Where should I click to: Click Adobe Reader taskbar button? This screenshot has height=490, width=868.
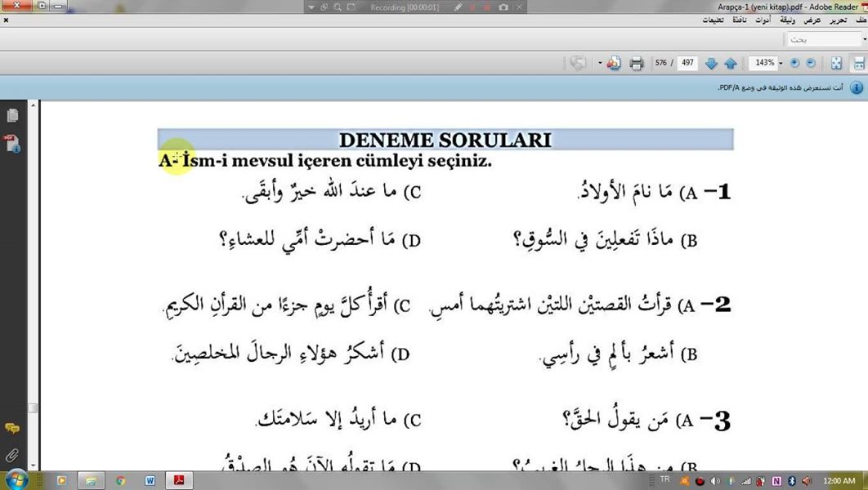click(179, 480)
